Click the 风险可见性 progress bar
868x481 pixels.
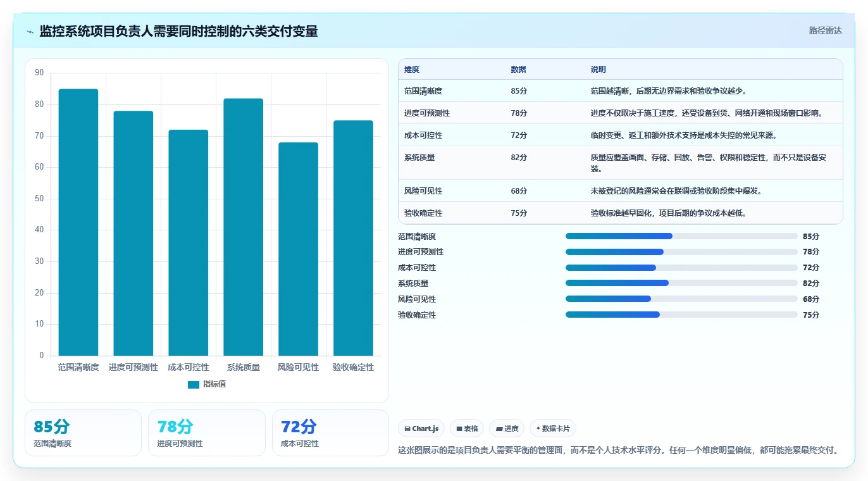681,299
